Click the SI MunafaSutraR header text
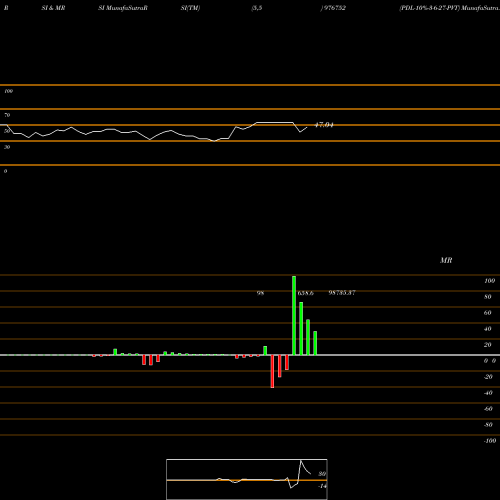This screenshot has height=500, width=500. click(x=123, y=8)
